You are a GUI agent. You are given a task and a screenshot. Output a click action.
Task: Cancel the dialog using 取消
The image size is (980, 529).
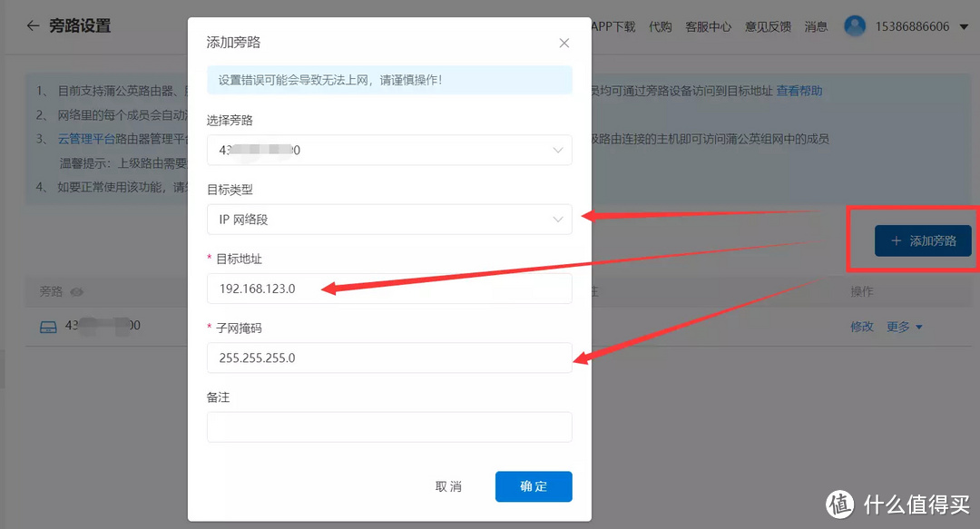tap(449, 486)
